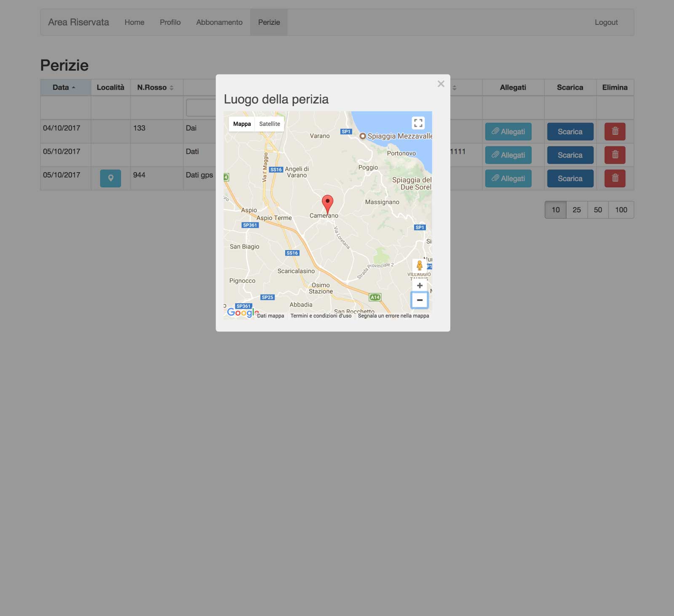
Task: Click the Street View pegman icon
Action: (420, 265)
